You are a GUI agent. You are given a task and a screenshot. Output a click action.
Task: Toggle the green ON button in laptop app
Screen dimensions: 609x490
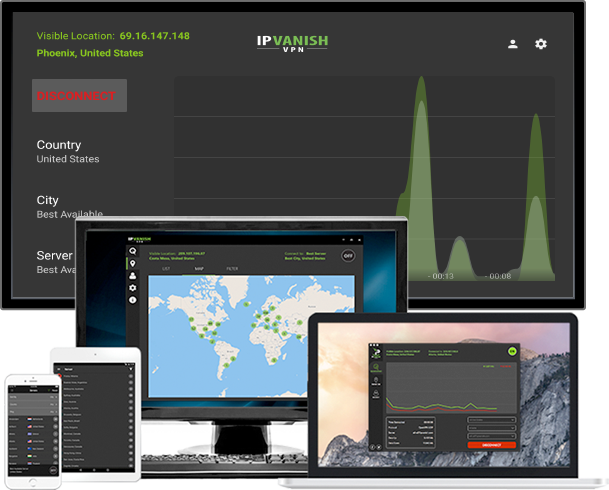pos(512,351)
